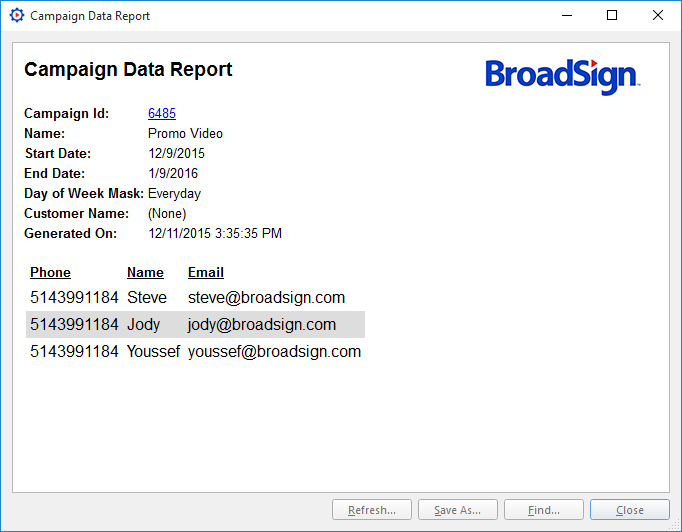The image size is (682, 532).
Task: Close the report with Close button
Action: point(630,510)
